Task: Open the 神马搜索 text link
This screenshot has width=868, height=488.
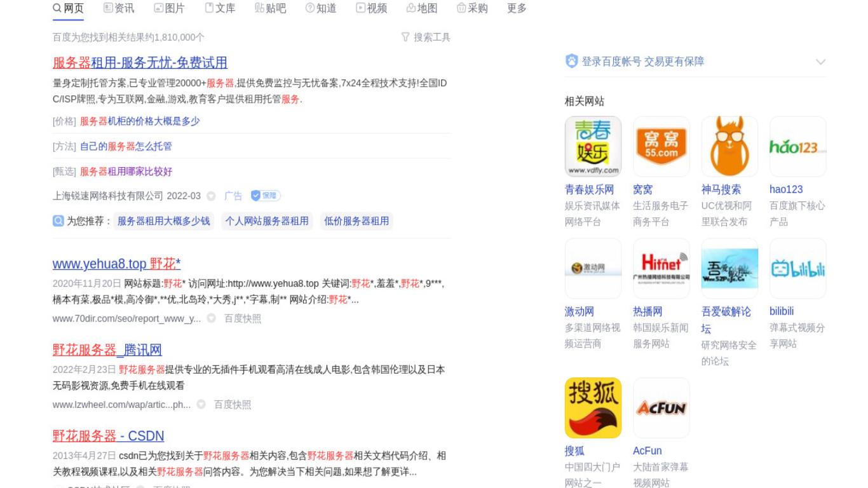Action: (x=721, y=189)
